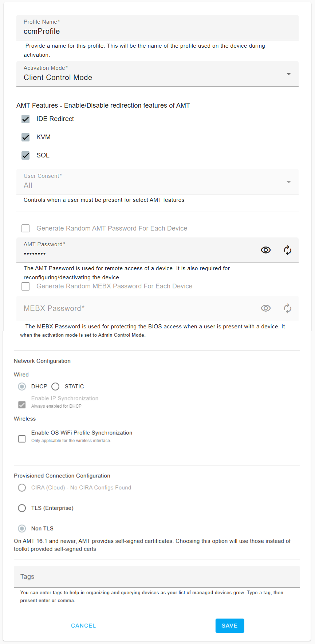Screen dimensions: 315x644
Task: Click the SAVE button
Action: [230, 625]
